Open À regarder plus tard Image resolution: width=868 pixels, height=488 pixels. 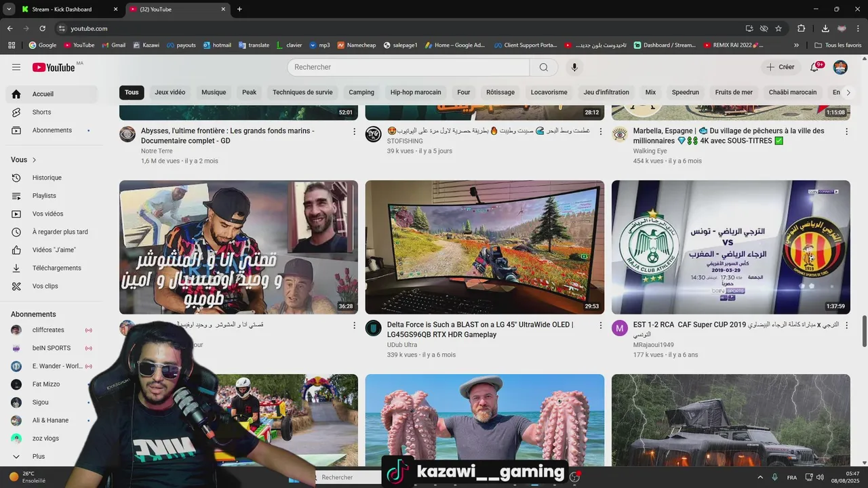click(x=52, y=232)
